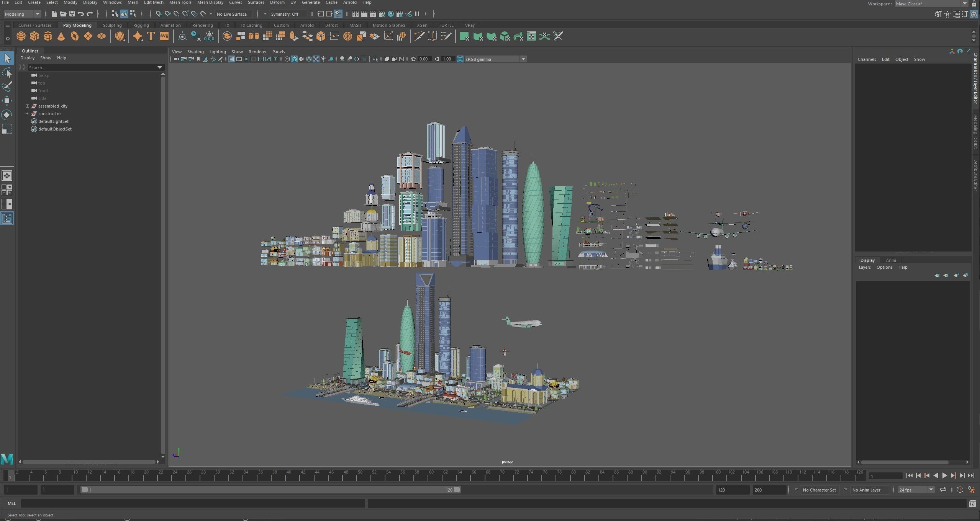Image resolution: width=980 pixels, height=521 pixels.
Task: Click the timeline at frame 60
Action: click(x=431, y=476)
